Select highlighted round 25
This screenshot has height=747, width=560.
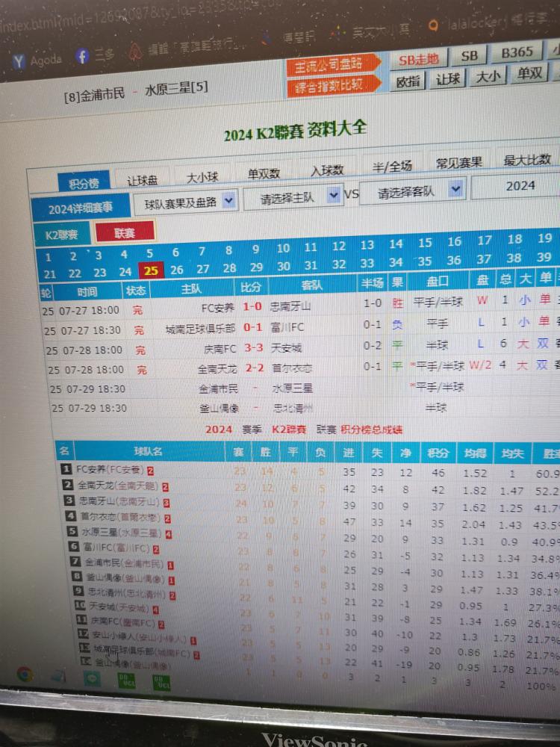[151, 270]
